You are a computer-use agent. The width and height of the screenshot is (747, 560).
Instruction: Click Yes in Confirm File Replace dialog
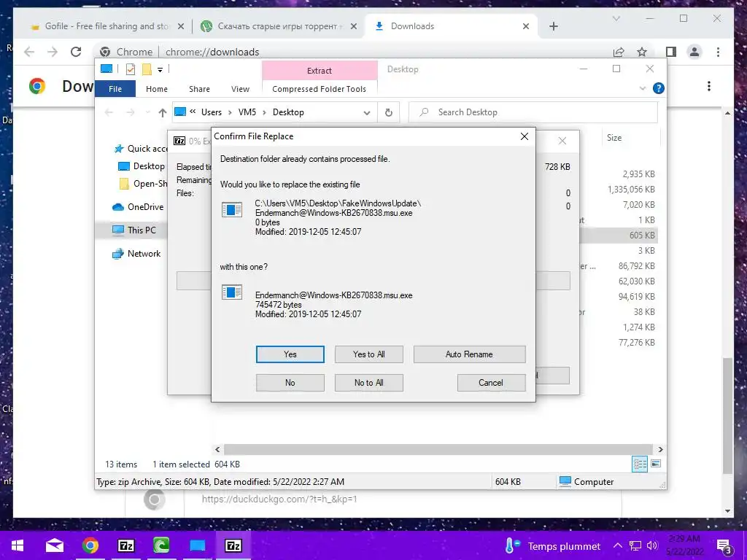coord(290,354)
